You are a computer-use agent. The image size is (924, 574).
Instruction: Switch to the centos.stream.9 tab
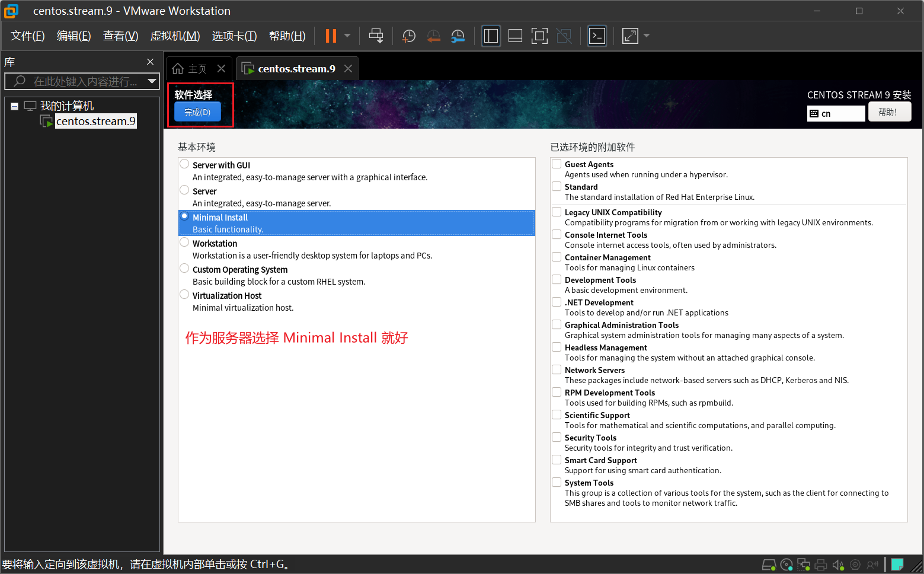[x=297, y=69]
